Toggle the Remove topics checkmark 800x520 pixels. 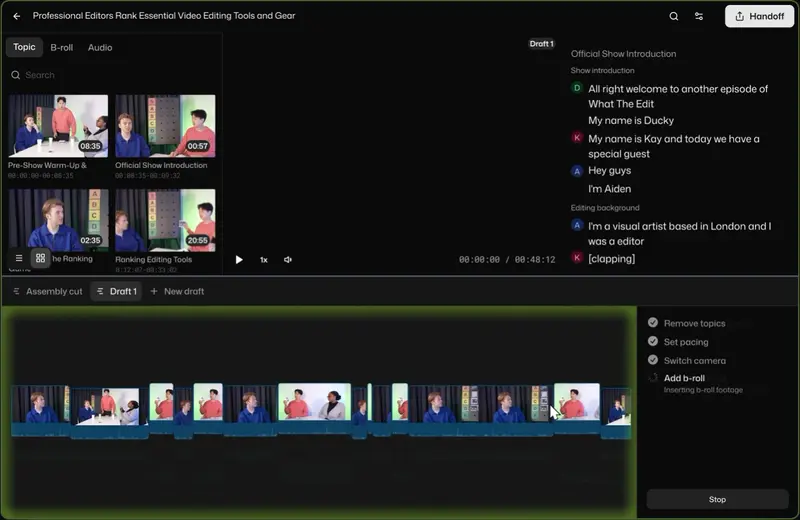click(653, 323)
